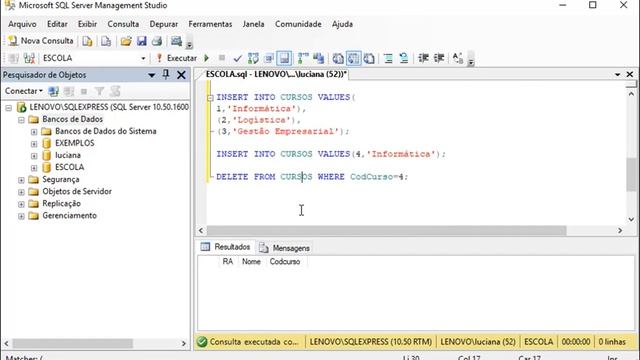
Task: Select results to text icon
Action: pyautogui.click(x=338, y=58)
